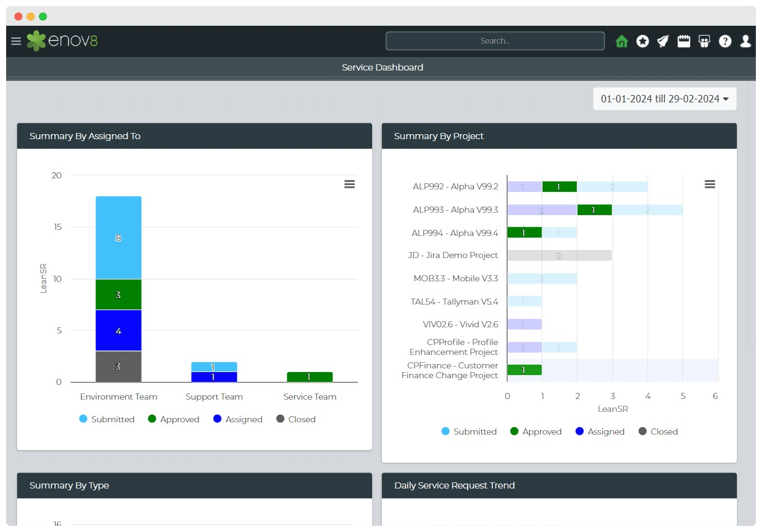Open favorites via the star icon
This screenshot has height=532, width=762.
click(642, 41)
